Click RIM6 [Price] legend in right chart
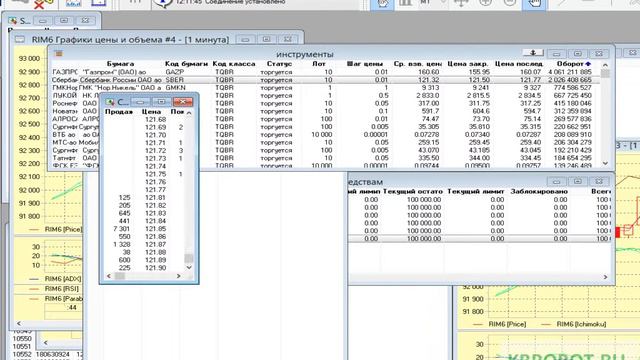This screenshot has width=640, height=360. tap(507, 324)
